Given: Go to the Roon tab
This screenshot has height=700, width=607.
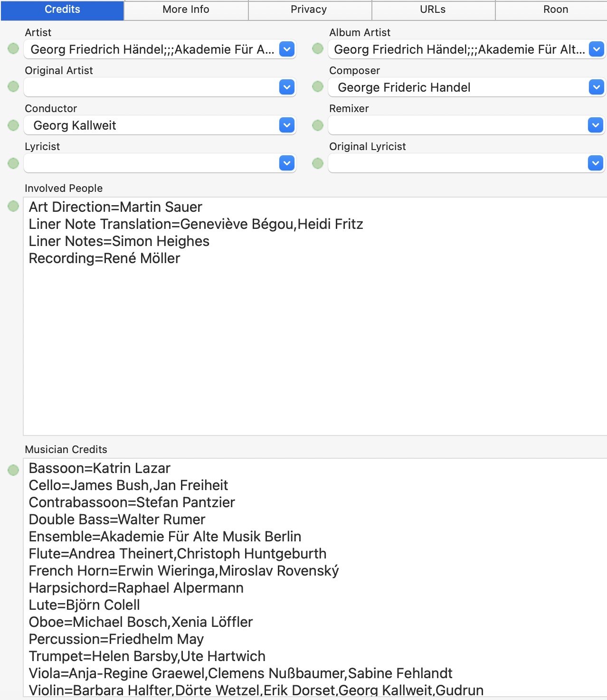Looking at the screenshot, I should (556, 9).
